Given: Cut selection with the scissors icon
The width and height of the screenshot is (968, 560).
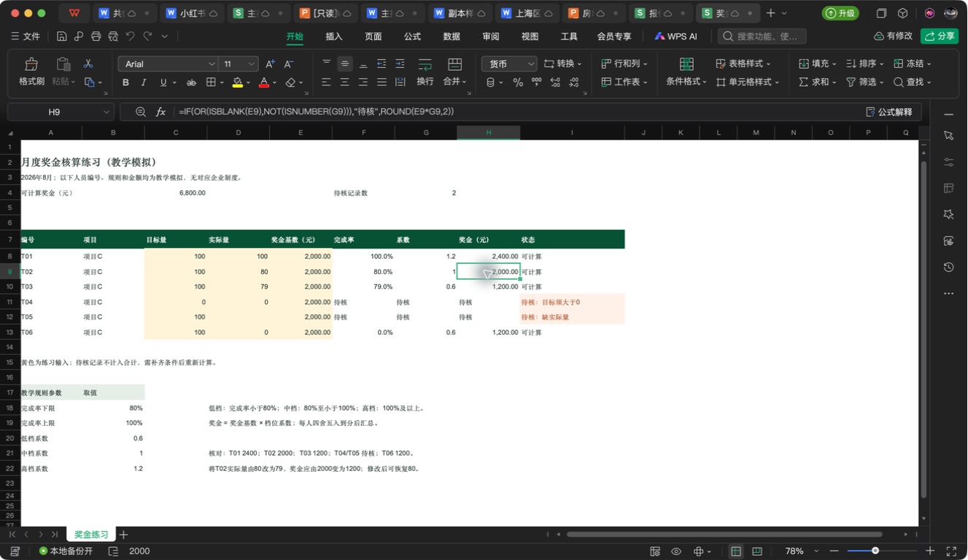Looking at the screenshot, I should coord(88,63).
